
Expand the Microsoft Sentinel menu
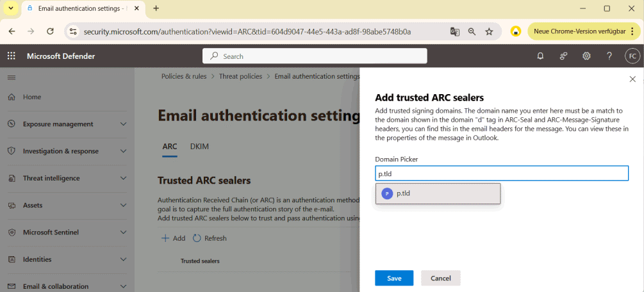click(67, 232)
